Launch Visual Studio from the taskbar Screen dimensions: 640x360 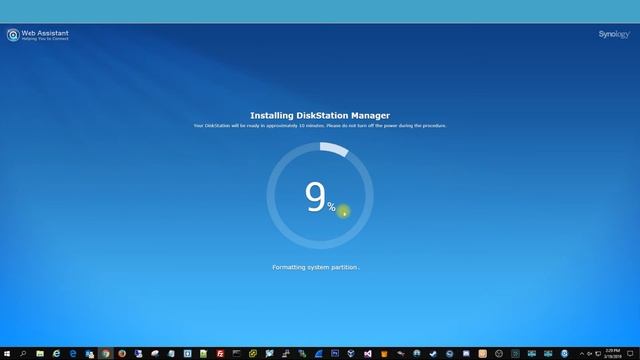pyautogui.click(x=368, y=354)
